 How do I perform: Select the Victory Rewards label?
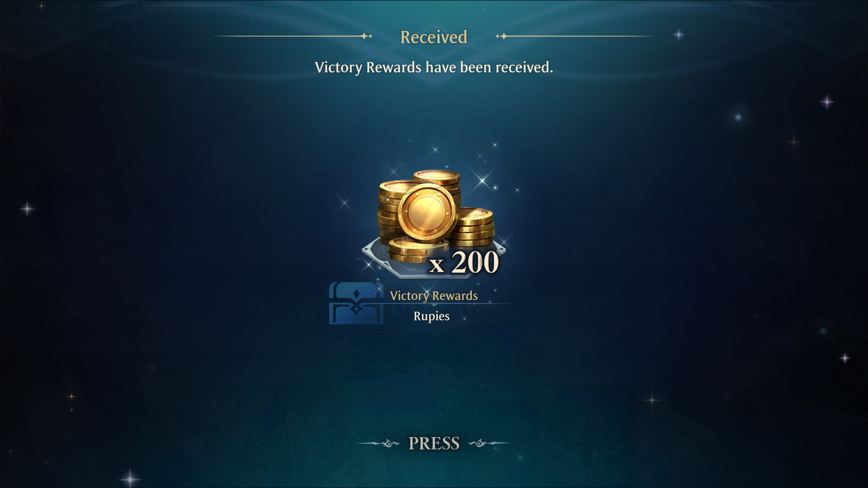click(434, 296)
